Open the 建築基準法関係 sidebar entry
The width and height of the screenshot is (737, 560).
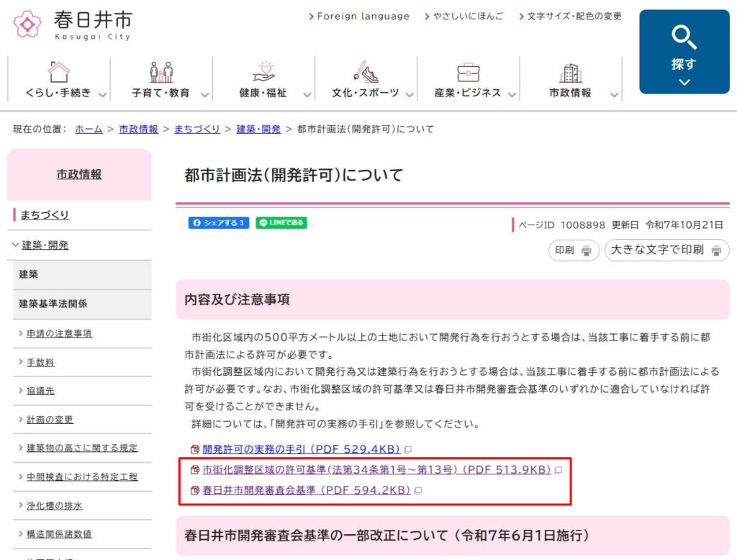[x=54, y=304]
